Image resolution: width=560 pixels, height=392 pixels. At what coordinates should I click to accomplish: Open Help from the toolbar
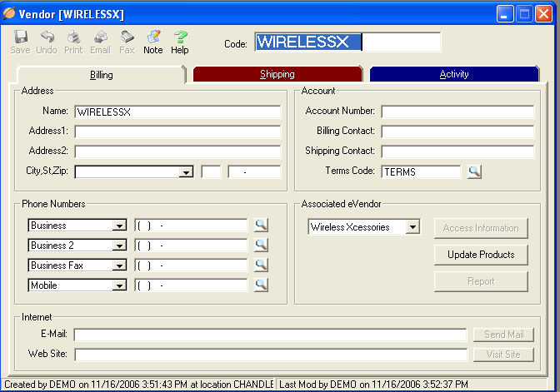click(x=180, y=42)
